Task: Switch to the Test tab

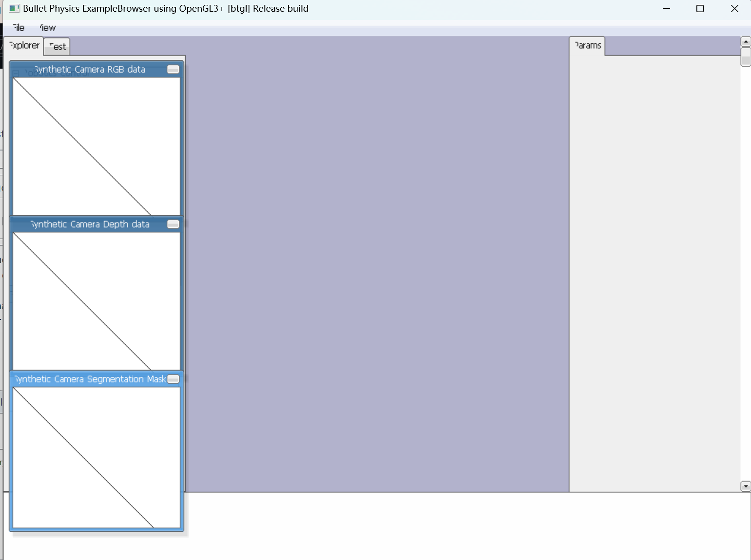Action: click(57, 46)
